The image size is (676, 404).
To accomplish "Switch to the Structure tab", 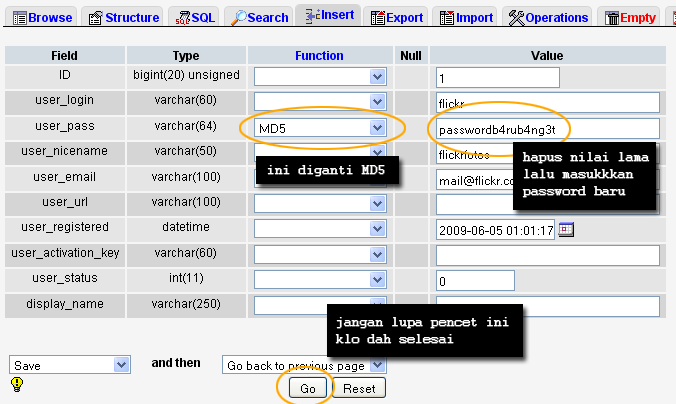I will (x=123, y=17).
